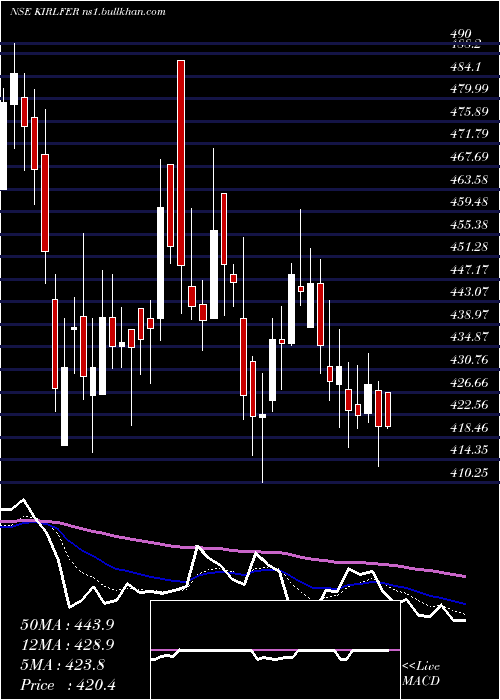Click the 50MA : 443.9 readout
This screenshot has height=700, width=500.
click(67, 625)
